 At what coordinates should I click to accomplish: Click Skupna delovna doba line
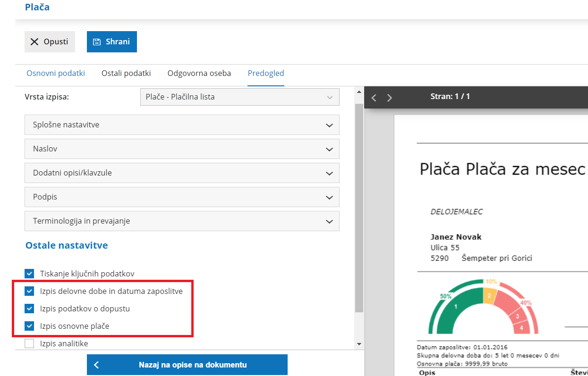[488, 355]
